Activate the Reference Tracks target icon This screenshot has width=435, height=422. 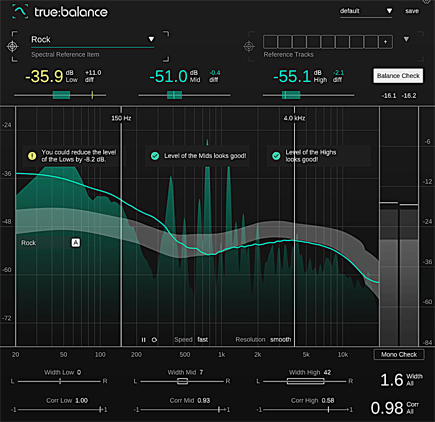click(x=249, y=46)
